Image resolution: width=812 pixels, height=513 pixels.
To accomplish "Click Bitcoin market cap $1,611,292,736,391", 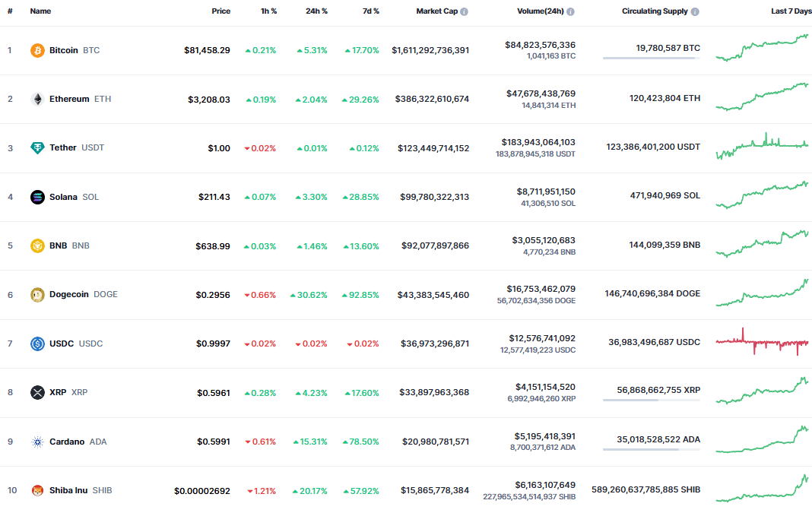I will 430,50.
